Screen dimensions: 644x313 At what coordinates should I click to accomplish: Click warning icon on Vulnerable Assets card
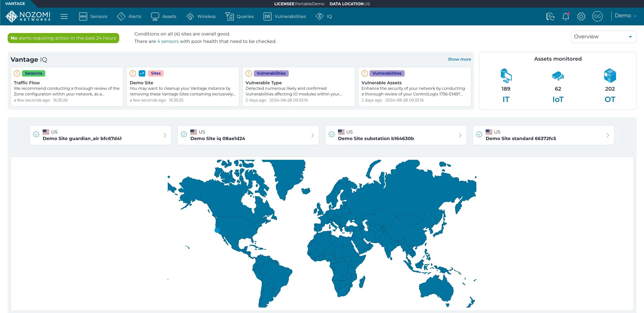click(x=365, y=73)
